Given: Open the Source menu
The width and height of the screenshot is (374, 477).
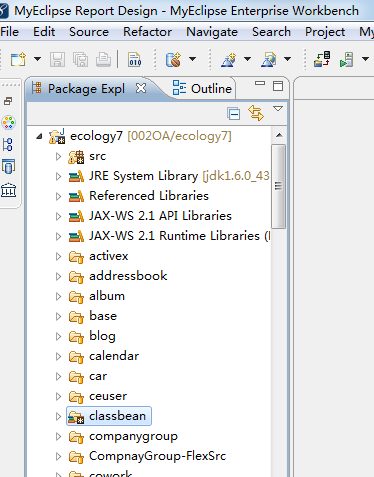Looking at the screenshot, I should coord(89,32).
